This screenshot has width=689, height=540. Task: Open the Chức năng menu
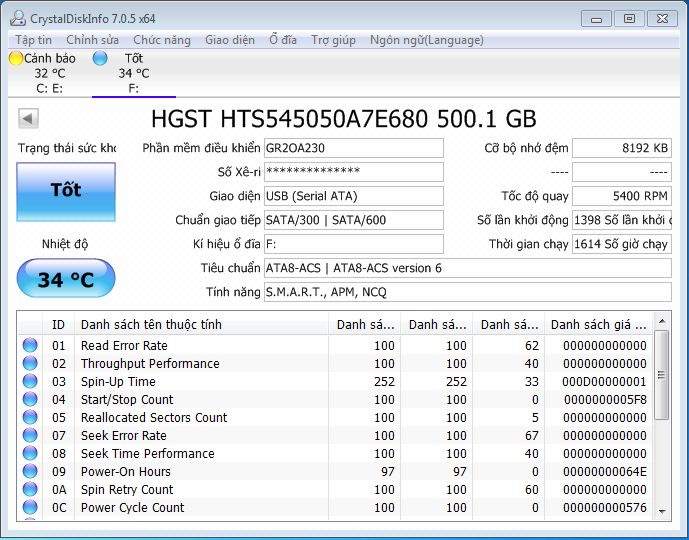coord(161,40)
